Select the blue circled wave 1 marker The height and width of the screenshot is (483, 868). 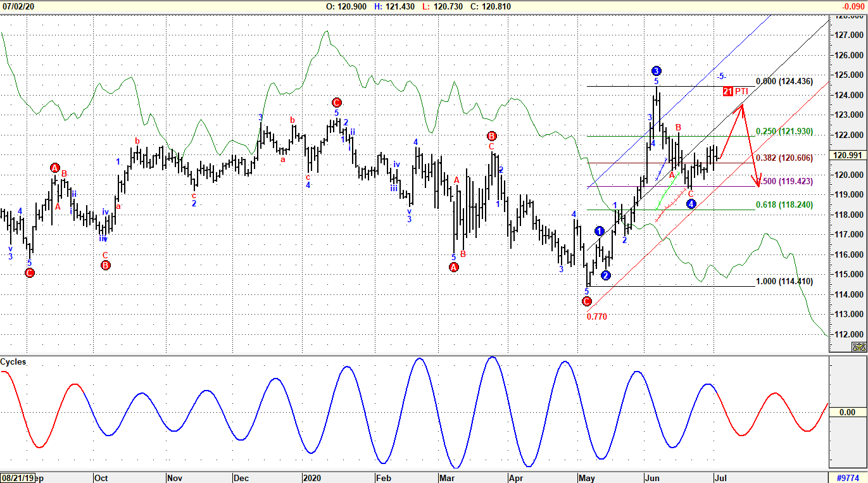(x=600, y=231)
